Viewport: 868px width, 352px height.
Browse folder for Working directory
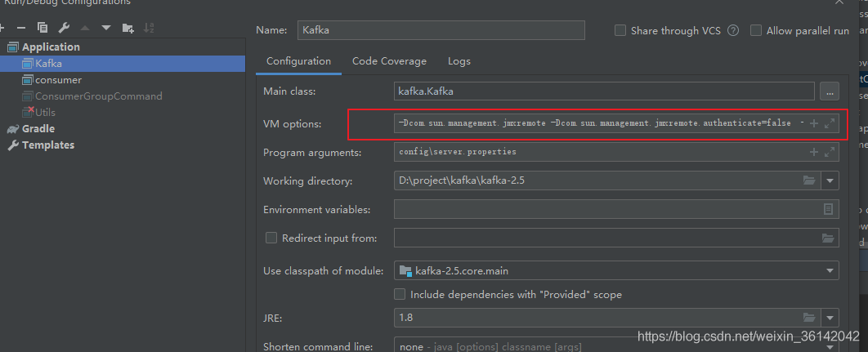coord(809,180)
